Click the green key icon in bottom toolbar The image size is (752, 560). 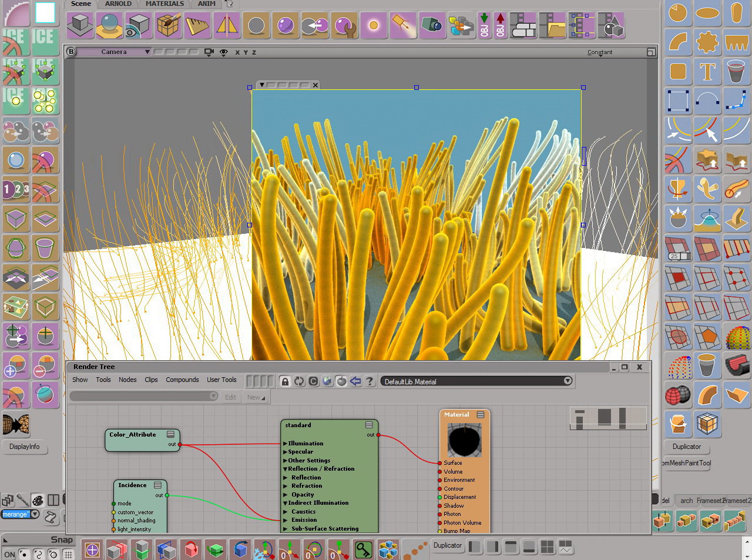point(364,550)
